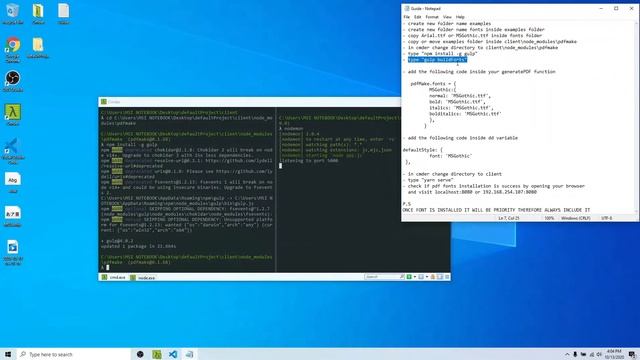Image resolution: width=640 pixels, height=360 pixels.
Task: Click the vertical scrollbar in Notepad
Action: (x=637, y=116)
